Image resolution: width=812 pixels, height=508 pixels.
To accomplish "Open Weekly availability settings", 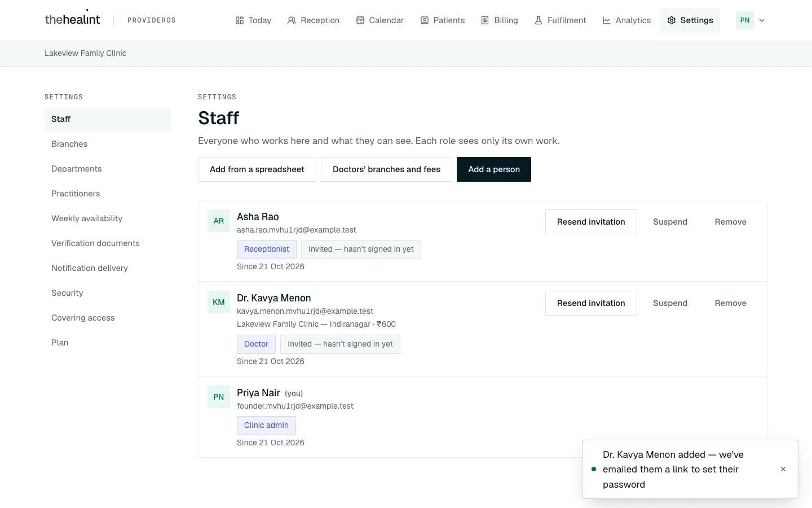I will pyautogui.click(x=108, y=218).
